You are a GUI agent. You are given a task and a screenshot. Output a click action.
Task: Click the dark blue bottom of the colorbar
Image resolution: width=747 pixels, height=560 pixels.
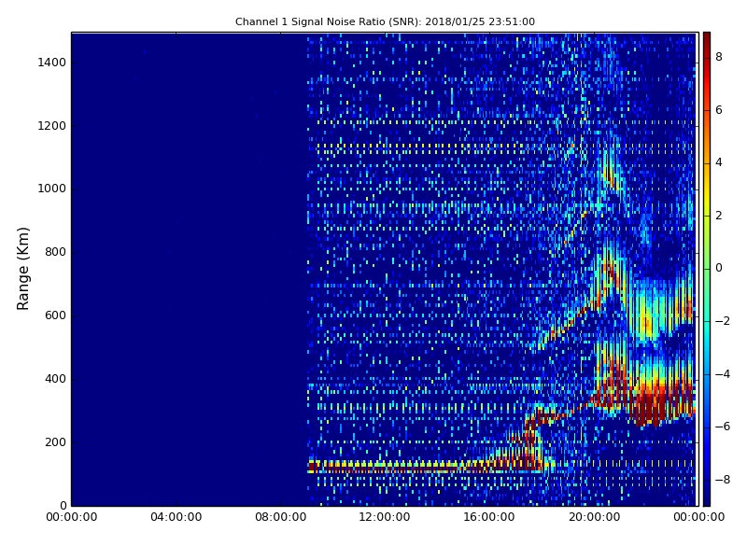(x=707, y=497)
